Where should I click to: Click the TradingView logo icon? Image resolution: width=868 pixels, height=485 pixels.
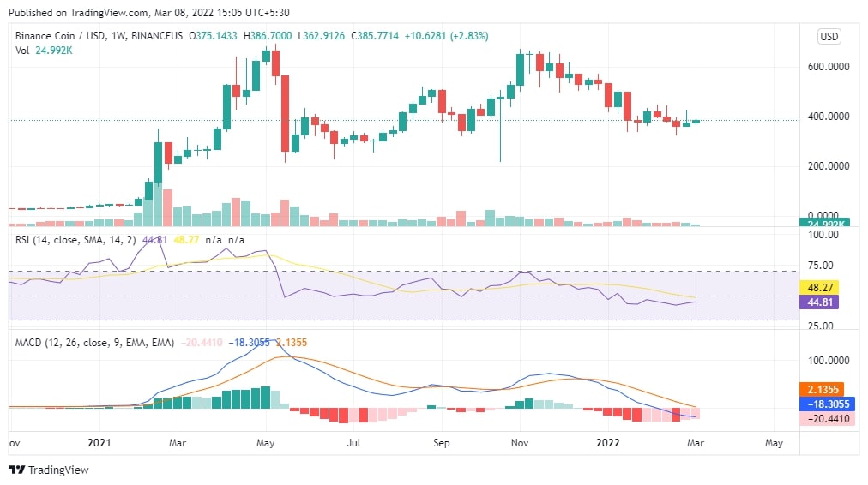click(x=16, y=470)
